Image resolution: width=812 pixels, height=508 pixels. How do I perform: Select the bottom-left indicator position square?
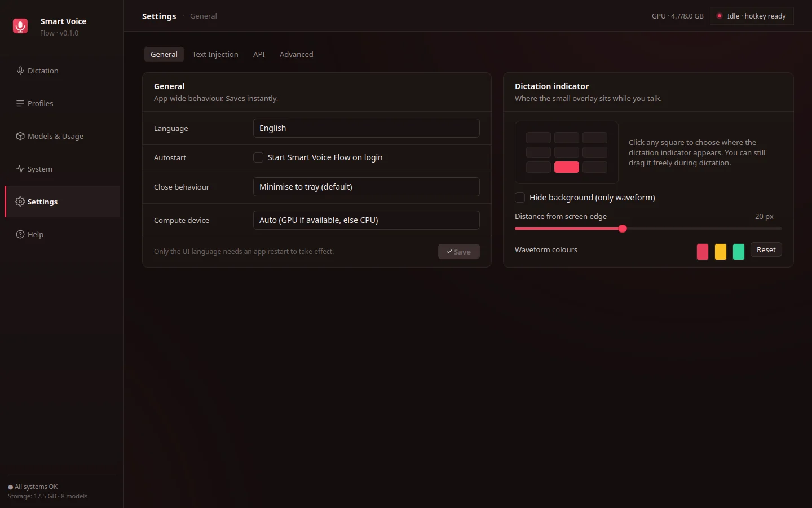(x=539, y=167)
